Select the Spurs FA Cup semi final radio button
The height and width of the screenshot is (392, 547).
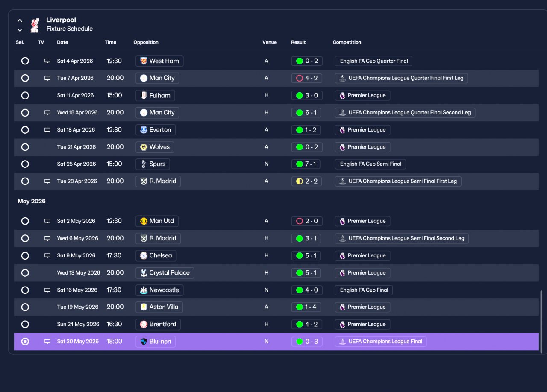(25, 164)
